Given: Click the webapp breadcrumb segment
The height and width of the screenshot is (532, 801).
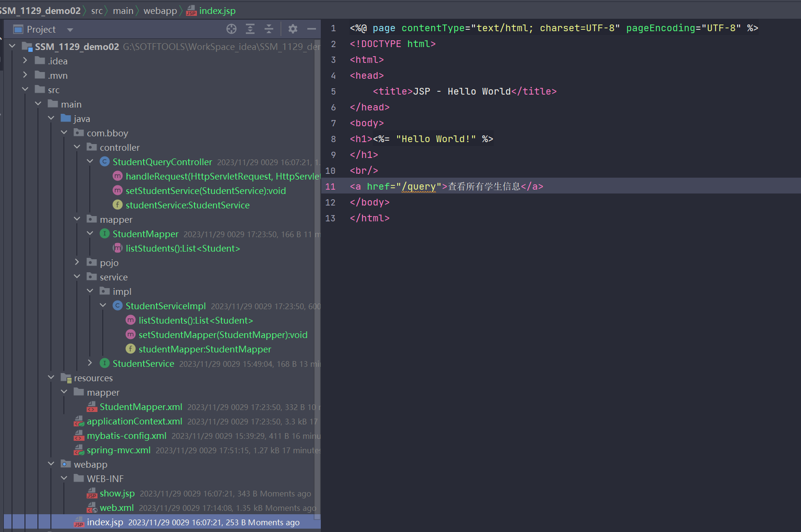Looking at the screenshot, I should [x=160, y=11].
